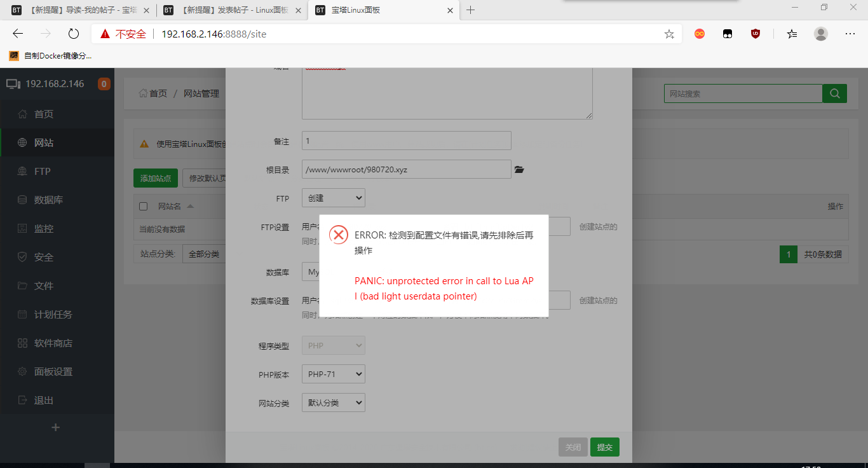Image resolution: width=868 pixels, height=468 pixels.
Task: Click the monitor icon beside 192.168.2.146
Action: coord(13,84)
